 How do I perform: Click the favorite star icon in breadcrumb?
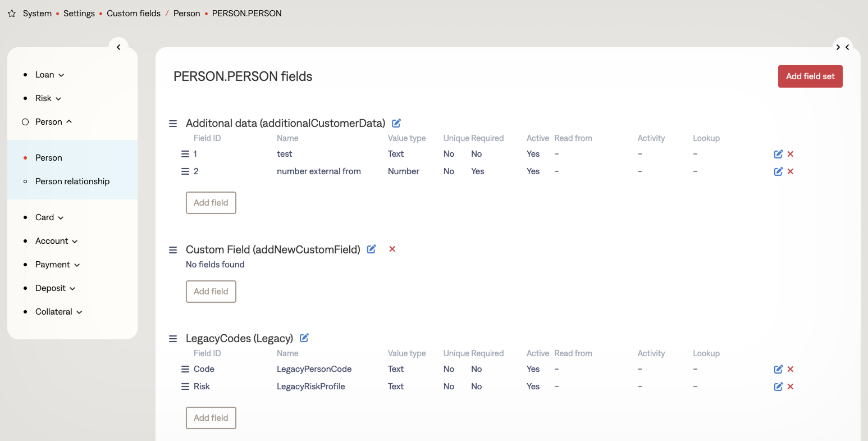(x=12, y=13)
